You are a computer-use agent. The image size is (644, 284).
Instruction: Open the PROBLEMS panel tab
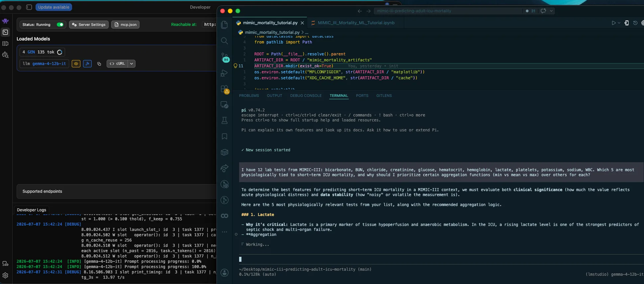pos(249,96)
